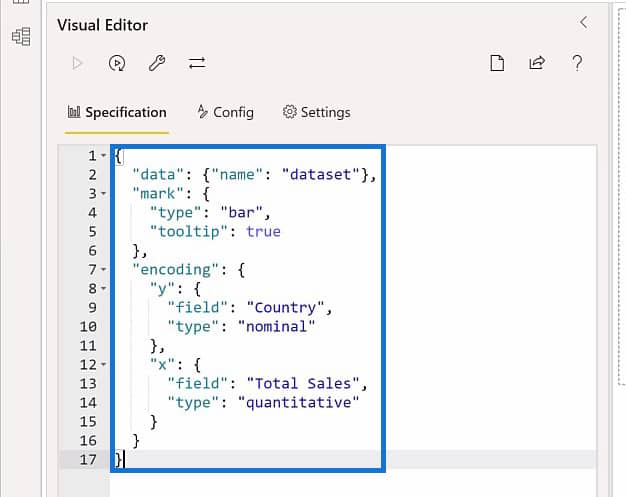
Task: Open the Settings tab
Action: point(317,113)
